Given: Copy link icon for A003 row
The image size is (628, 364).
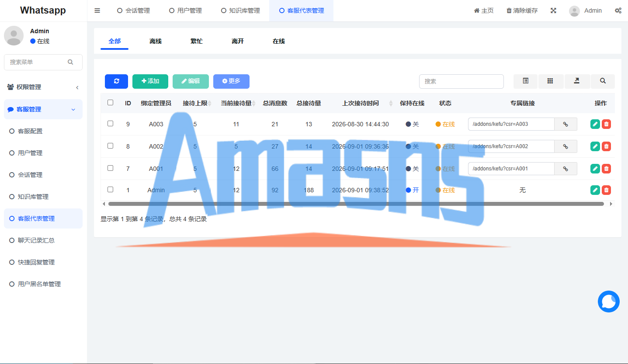Looking at the screenshot, I should [566, 124].
